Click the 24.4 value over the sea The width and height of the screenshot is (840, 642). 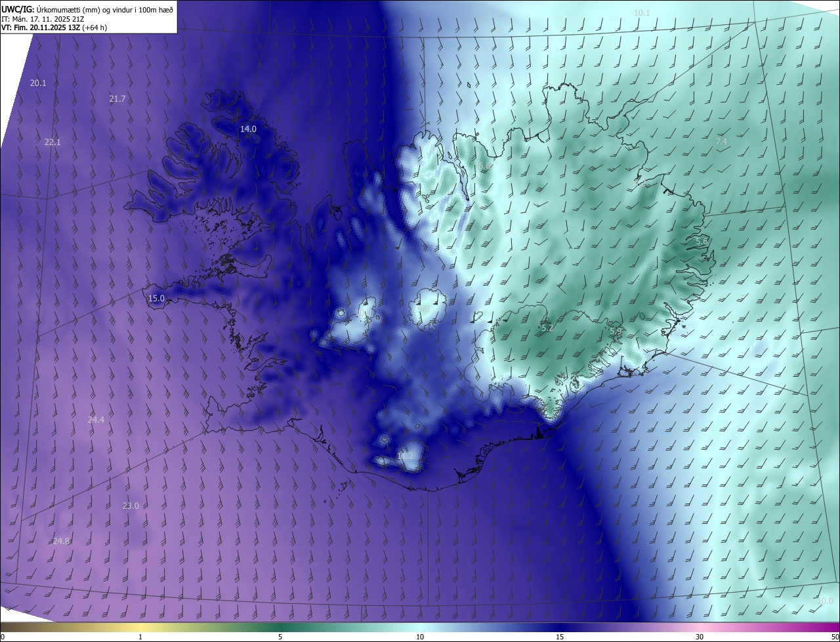96,419
